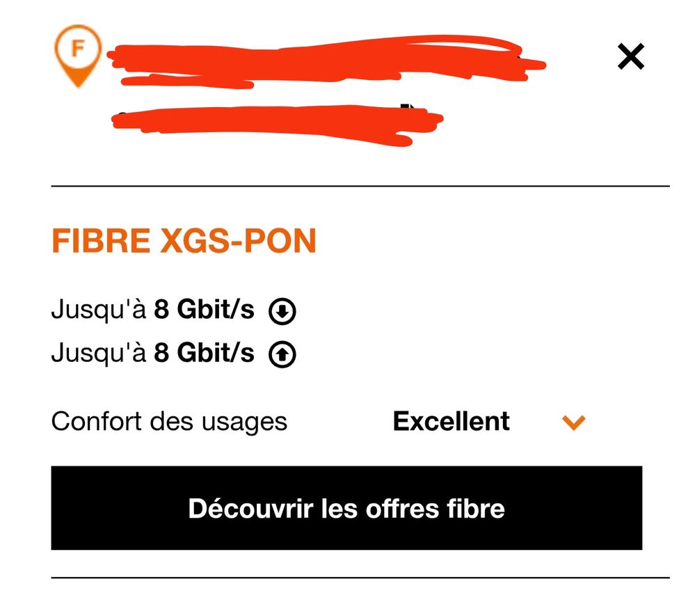
Task: Click the bold 8 Gbit/s upload value
Action: click(204, 354)
